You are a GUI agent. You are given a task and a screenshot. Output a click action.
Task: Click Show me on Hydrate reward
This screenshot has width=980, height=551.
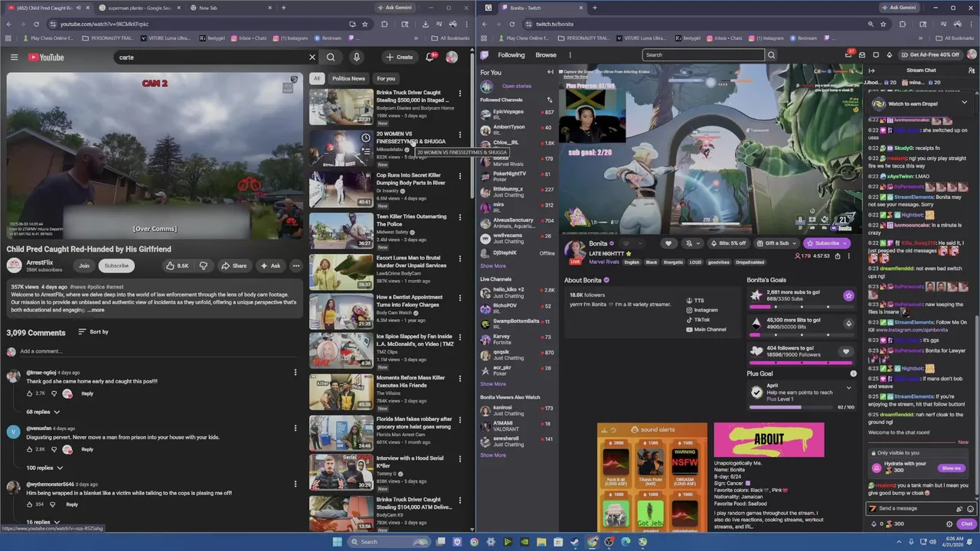click(x=951, y=468)
